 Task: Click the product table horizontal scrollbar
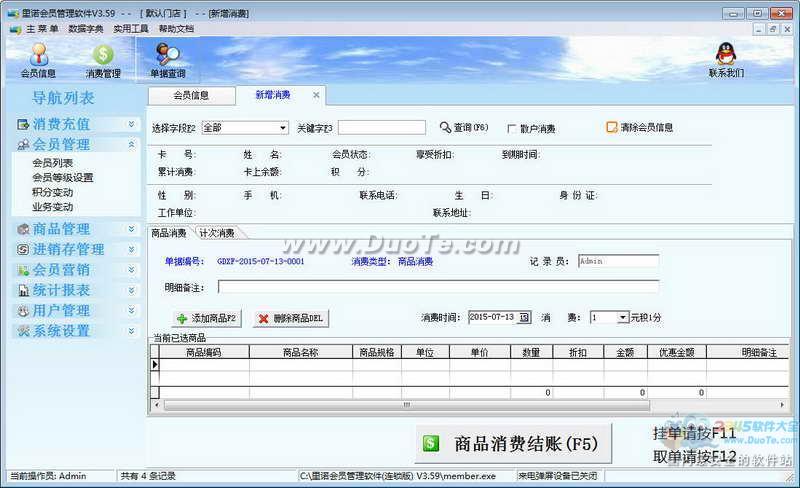(407, 405)
